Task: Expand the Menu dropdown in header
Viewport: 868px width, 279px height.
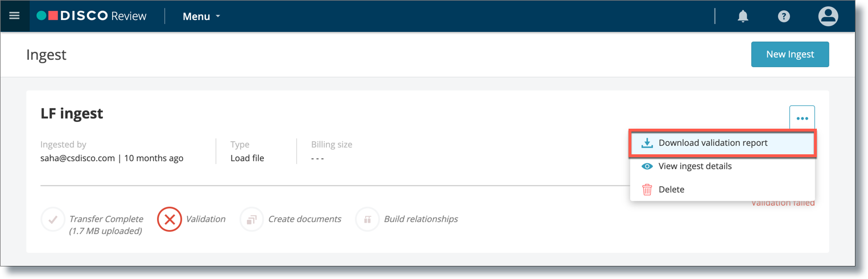Action: (201, 17)
